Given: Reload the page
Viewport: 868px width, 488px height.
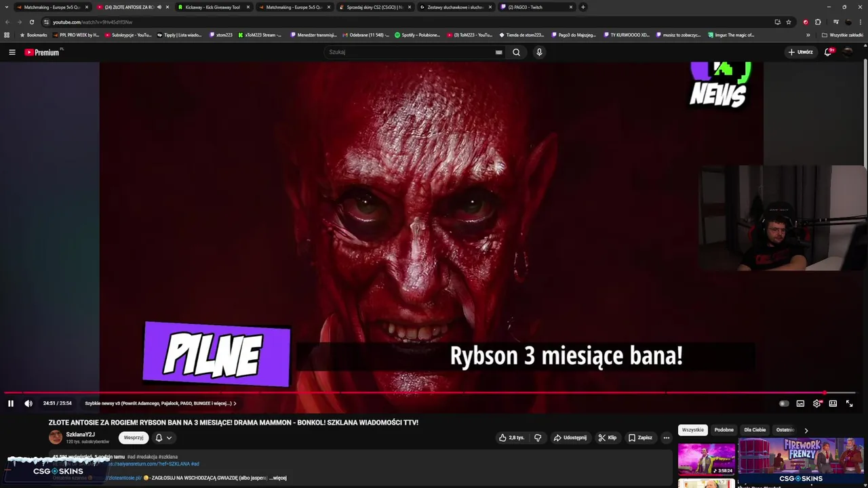Looking at the screenshot, I should point(31,22).
